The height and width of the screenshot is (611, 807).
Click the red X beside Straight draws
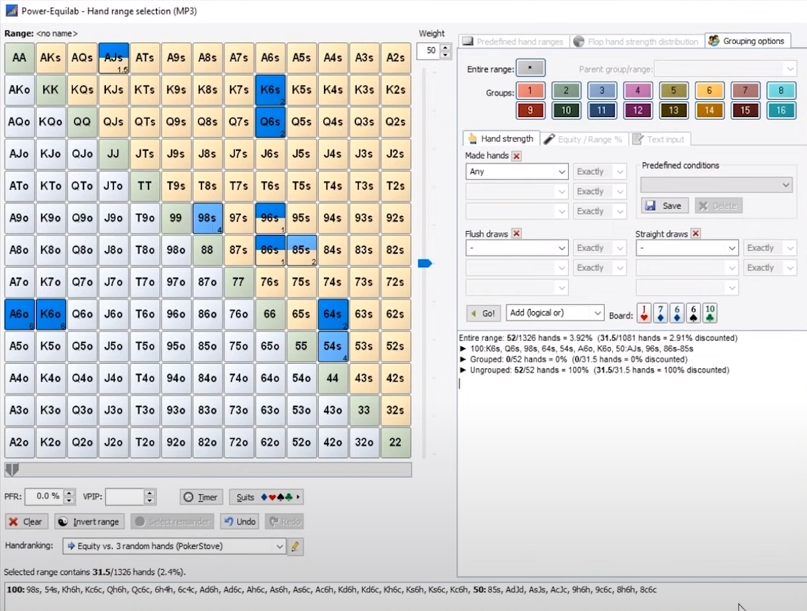tap(696, 233)
